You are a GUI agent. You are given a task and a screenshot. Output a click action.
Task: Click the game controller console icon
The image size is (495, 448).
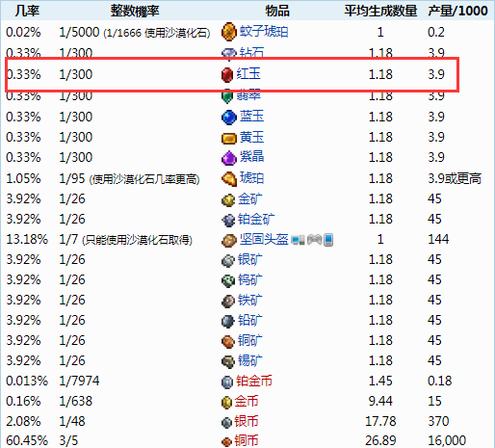[x=314, y=239]
